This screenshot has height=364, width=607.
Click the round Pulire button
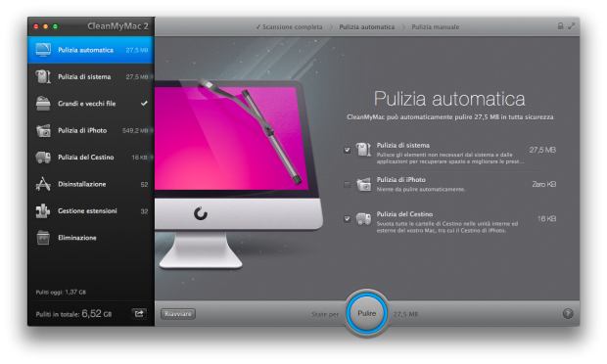click(x=366, y=313)
